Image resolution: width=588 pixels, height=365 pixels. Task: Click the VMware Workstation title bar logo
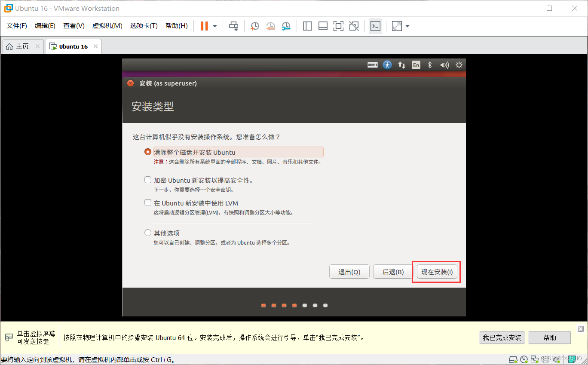[x=8, y=8]
